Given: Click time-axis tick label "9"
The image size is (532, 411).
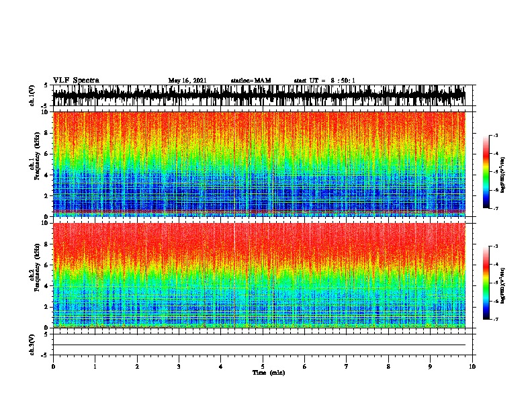Looking at the screenshot, I should pyautogui.click(x=430, y=367).
